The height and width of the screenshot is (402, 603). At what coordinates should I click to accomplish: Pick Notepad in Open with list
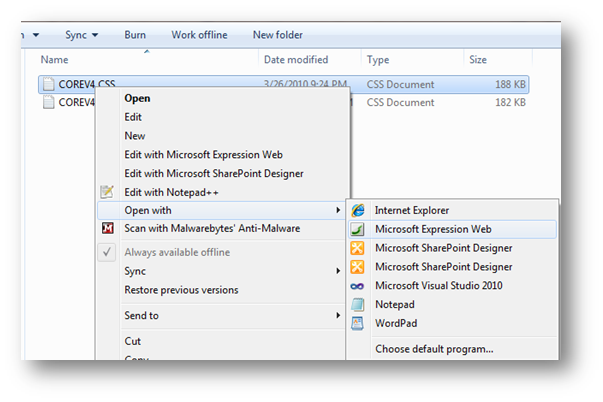(395, 305)
